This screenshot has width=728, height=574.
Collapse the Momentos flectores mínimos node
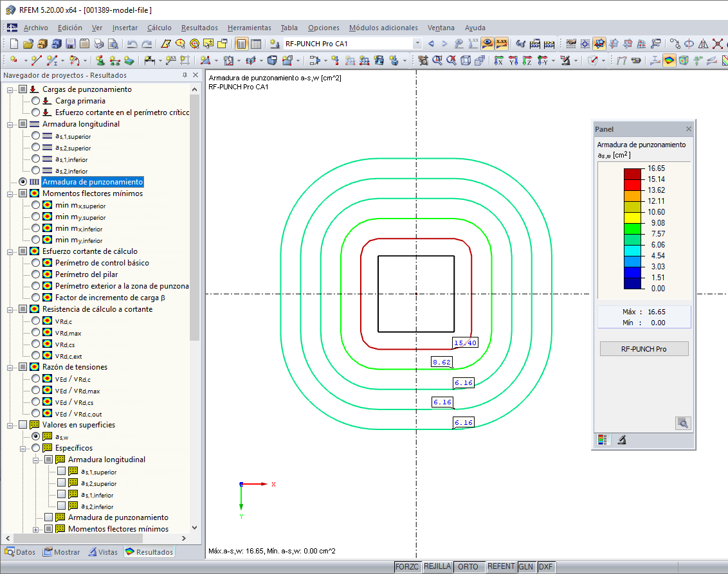point(10,194)
